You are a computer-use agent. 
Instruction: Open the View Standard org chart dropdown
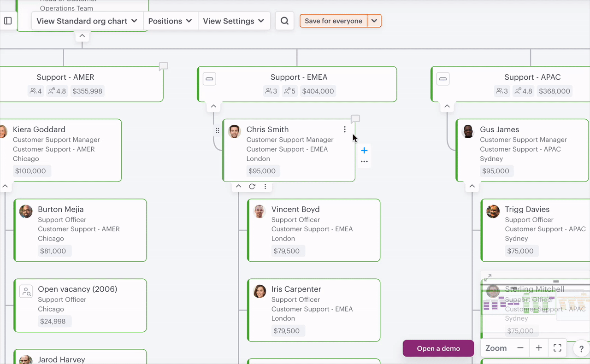pos(87,21)
